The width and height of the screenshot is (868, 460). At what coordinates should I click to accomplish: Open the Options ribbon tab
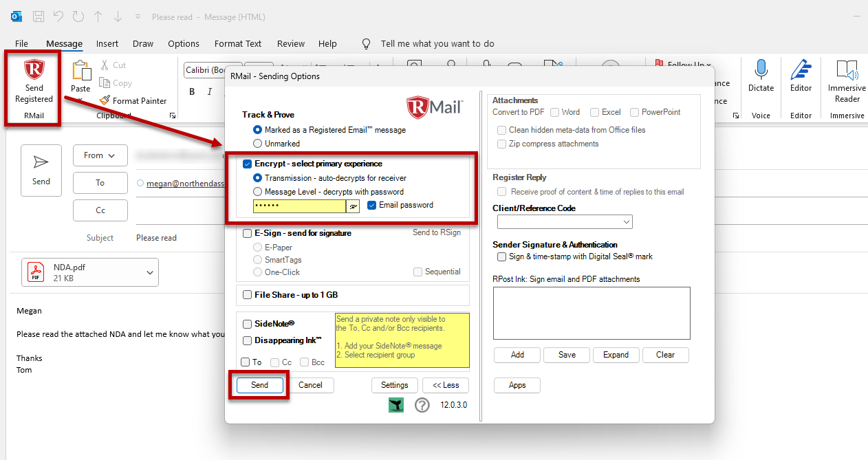(184, 43)
